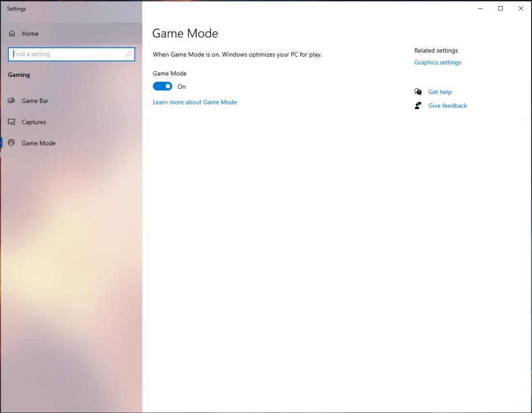
Task: Open the Game Bar section label
Action: click(35, 101)
